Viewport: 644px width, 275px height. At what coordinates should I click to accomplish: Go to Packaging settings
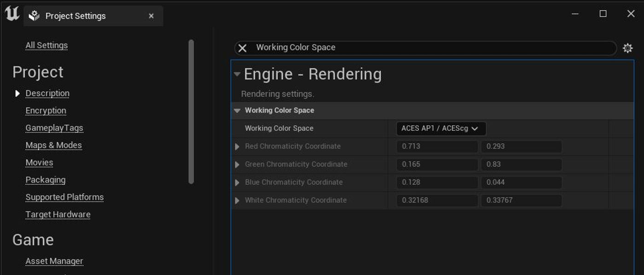point(45,180)
